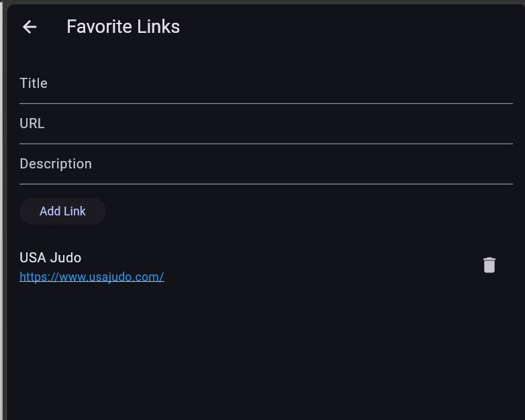The width and height of the screenshot is (525, 420).
Task: Click the empty area below the USA Judo entry
Action: 266,352
